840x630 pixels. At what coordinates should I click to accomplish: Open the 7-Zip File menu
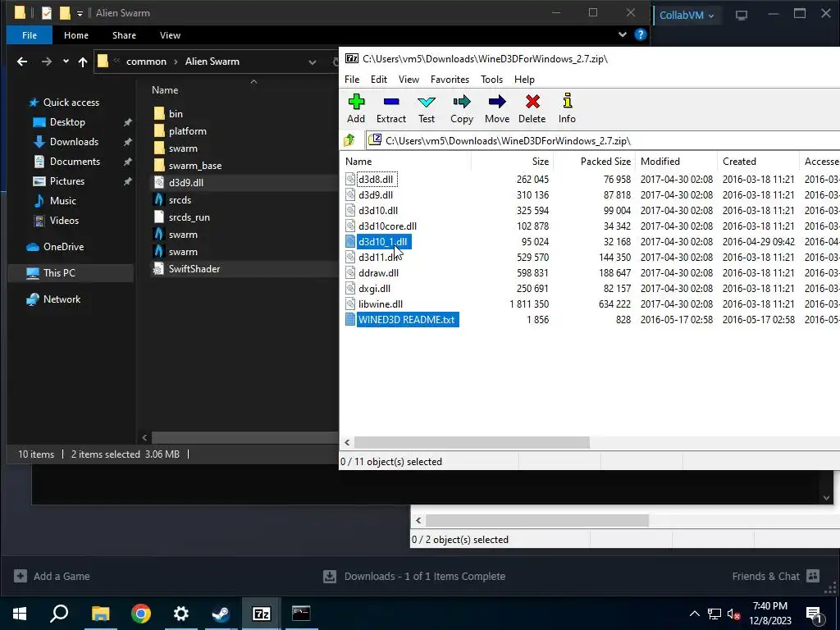tap(352, 80)
